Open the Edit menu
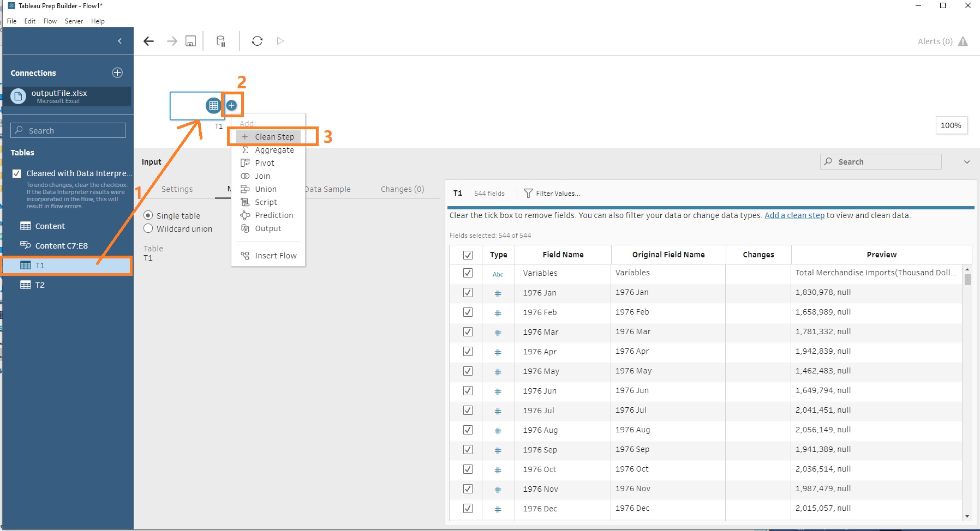 click(x=30, y=21)
